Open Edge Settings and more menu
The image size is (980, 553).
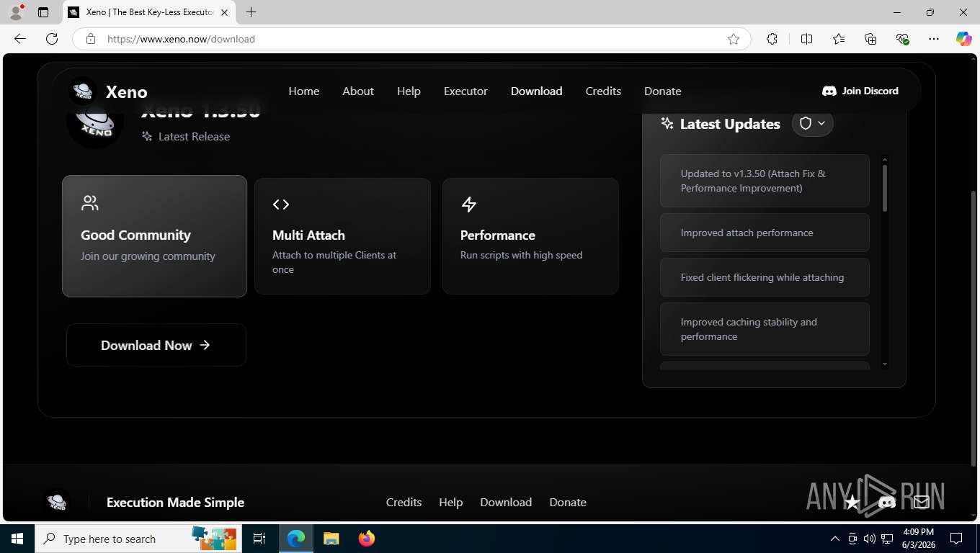point(934,39)
